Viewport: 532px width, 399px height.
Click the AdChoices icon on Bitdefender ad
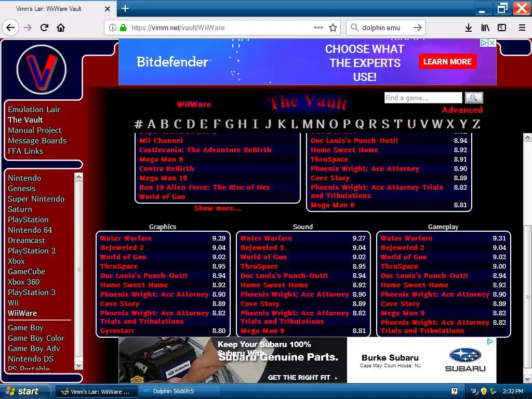point(484,43)
